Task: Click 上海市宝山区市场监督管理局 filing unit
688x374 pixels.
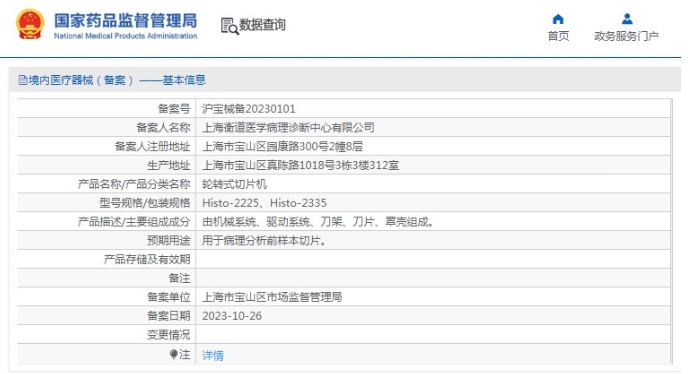Action: tap(272, 297)
